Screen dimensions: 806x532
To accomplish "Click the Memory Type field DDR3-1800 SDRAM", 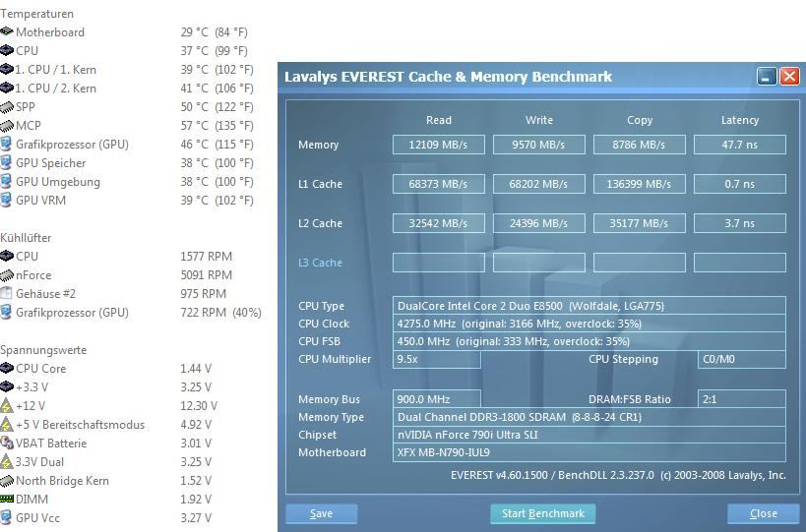I will tap(589, 417).
